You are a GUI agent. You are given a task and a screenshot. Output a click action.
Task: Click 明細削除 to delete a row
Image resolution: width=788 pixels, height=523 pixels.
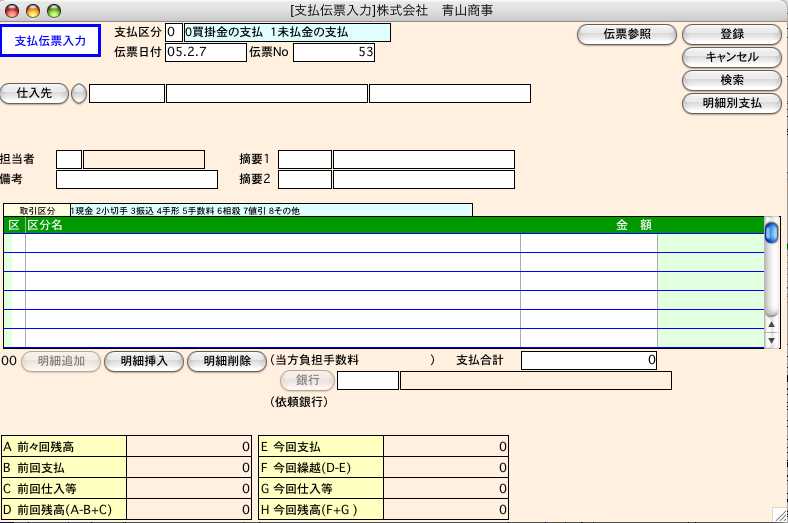227,361
